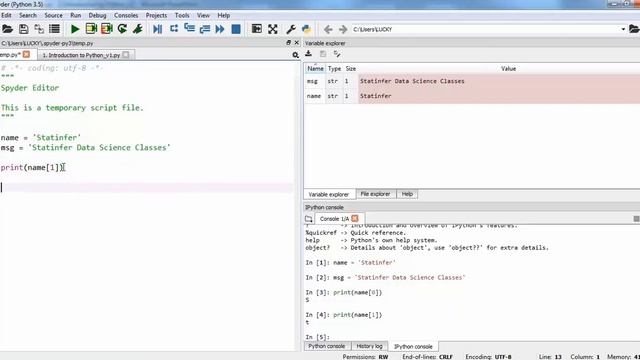This screenshot has width=640, height=360.
Task: Go forward with the right arrow icon
Action: click(343, 29)
